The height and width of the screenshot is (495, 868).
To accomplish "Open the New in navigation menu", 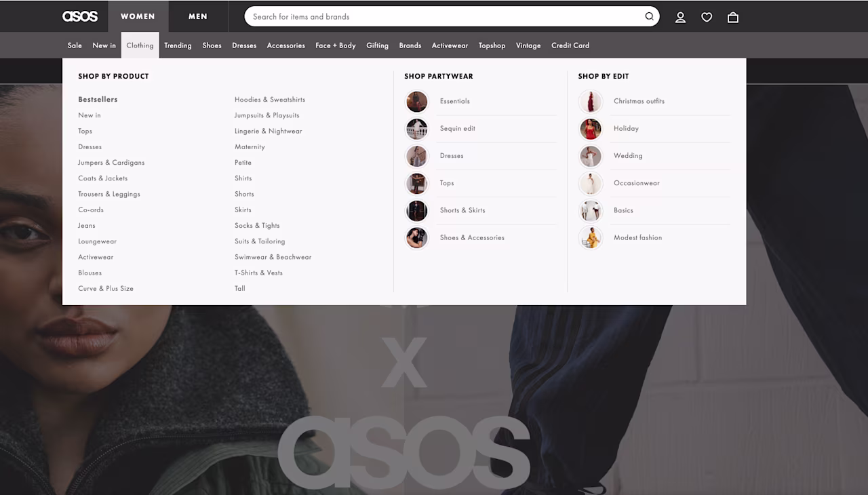I will tap(104, 45).
